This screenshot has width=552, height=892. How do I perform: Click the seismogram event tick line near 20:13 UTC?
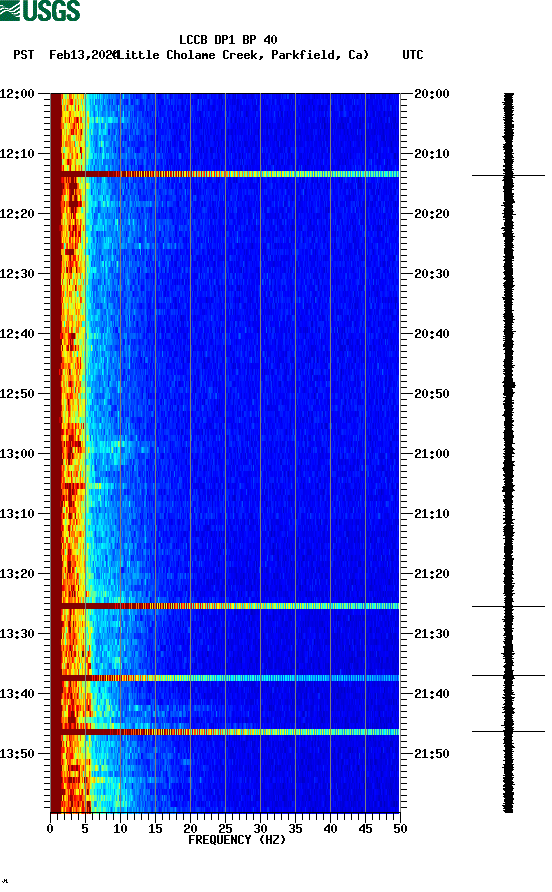[508, 176]
